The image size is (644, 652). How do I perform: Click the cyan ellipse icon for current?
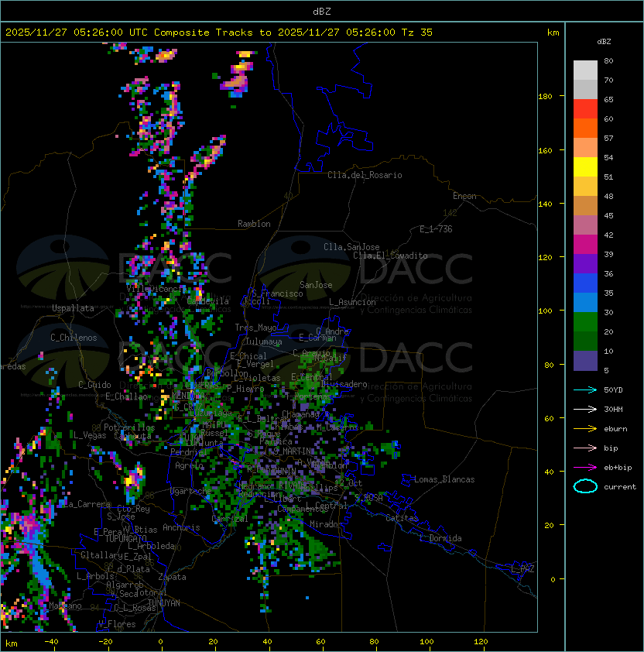pos(585,486)
